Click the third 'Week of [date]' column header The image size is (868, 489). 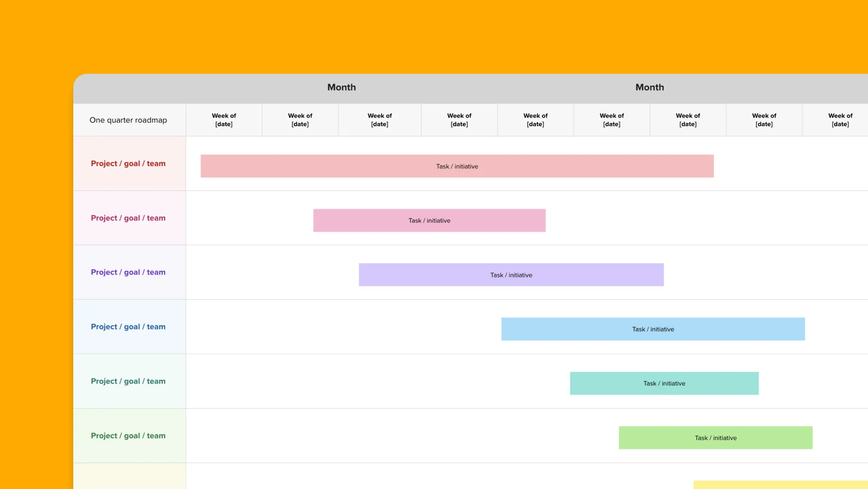coord(380,120)
